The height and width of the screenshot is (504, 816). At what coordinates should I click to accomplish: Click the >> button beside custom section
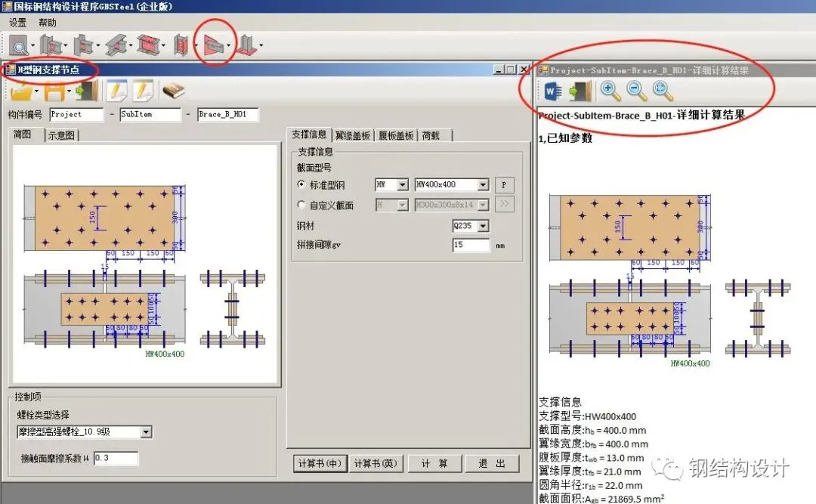[504, 203]
